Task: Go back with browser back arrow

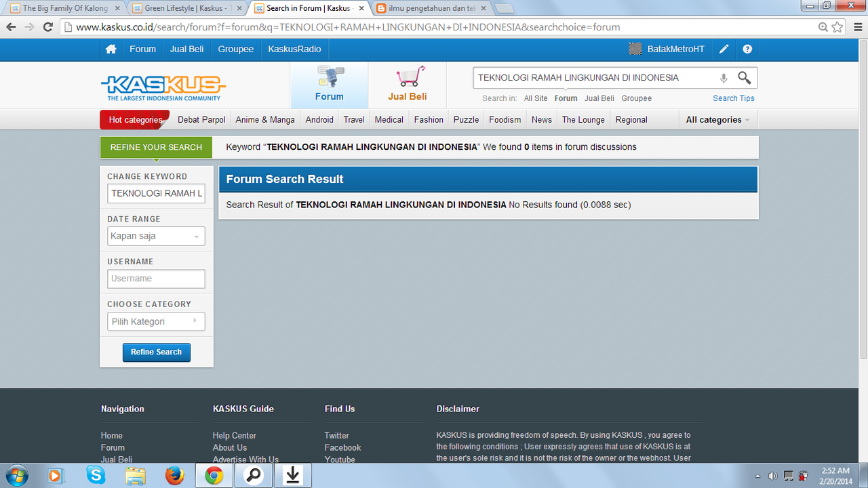Action: (x=11, y=27)
